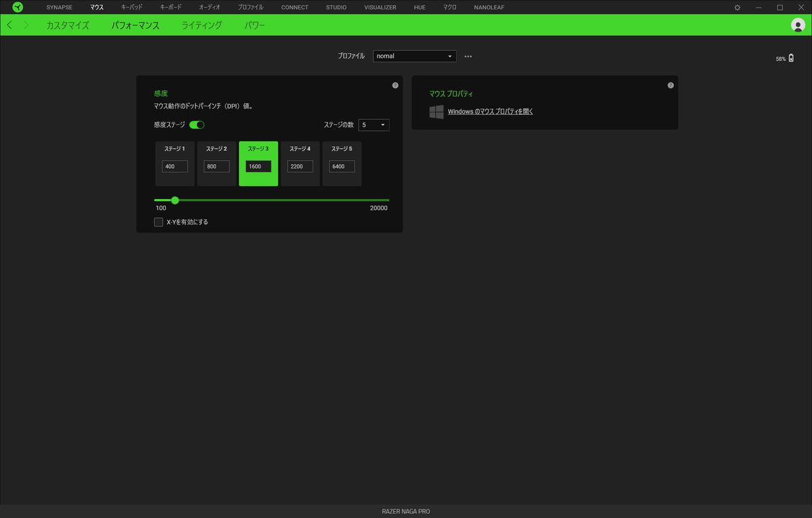Select ステージ 2 card

(217, 163)
